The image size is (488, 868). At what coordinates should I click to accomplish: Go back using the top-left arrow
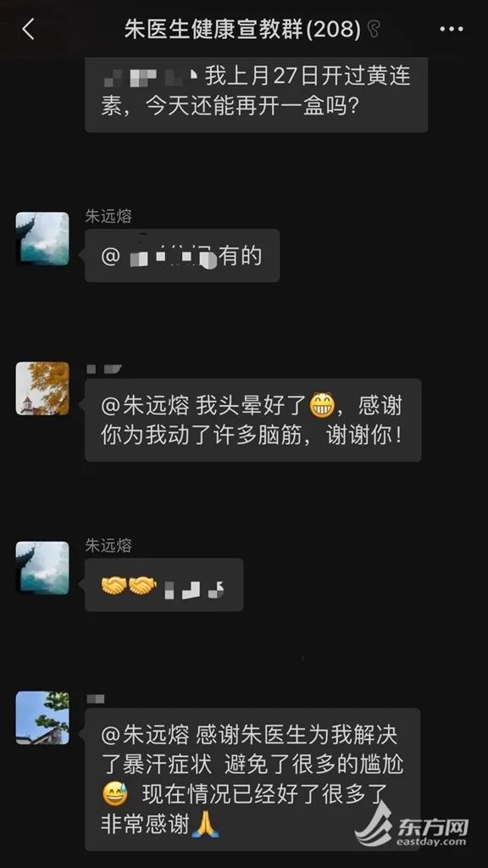pyautogui.click(x=29, y=29)
